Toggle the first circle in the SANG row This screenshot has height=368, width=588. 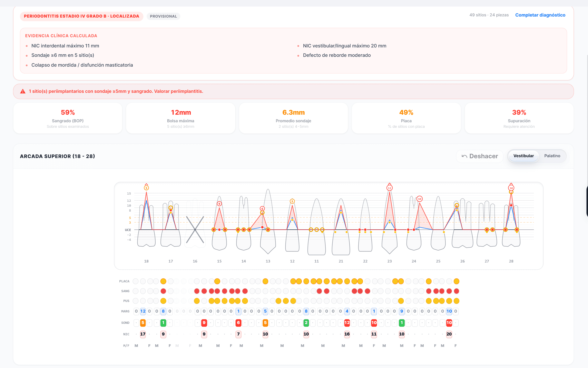[x=136, y=291]
